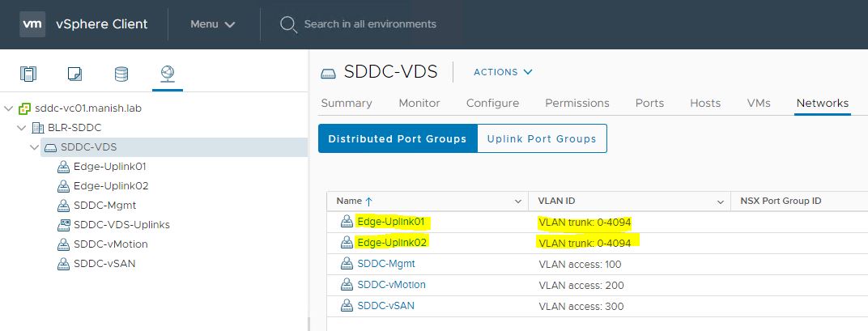Open the Networking inventory icon
Image resolution: width=868 pixels, height=331 pixels.
point(168,74)
